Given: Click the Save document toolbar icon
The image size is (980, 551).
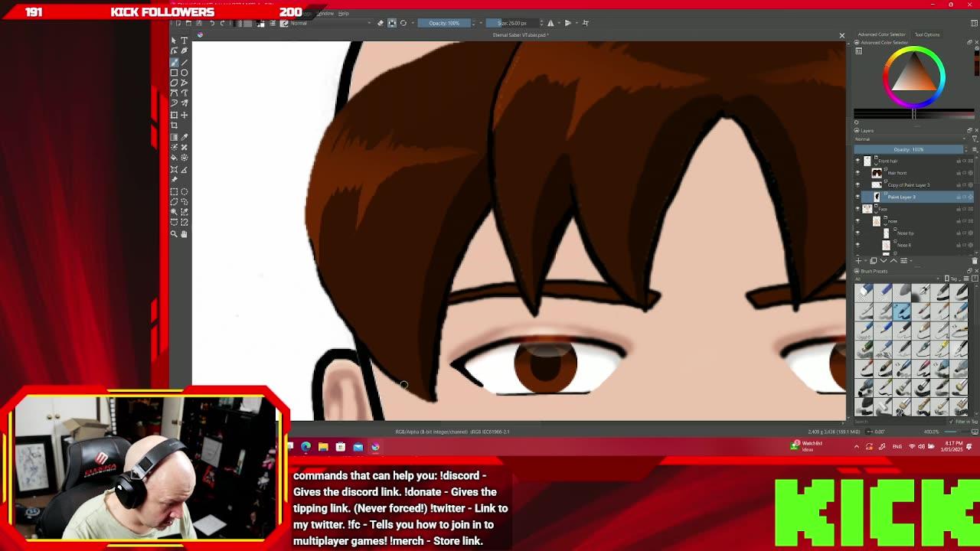Looking at the screenshot, I should 199,23.
